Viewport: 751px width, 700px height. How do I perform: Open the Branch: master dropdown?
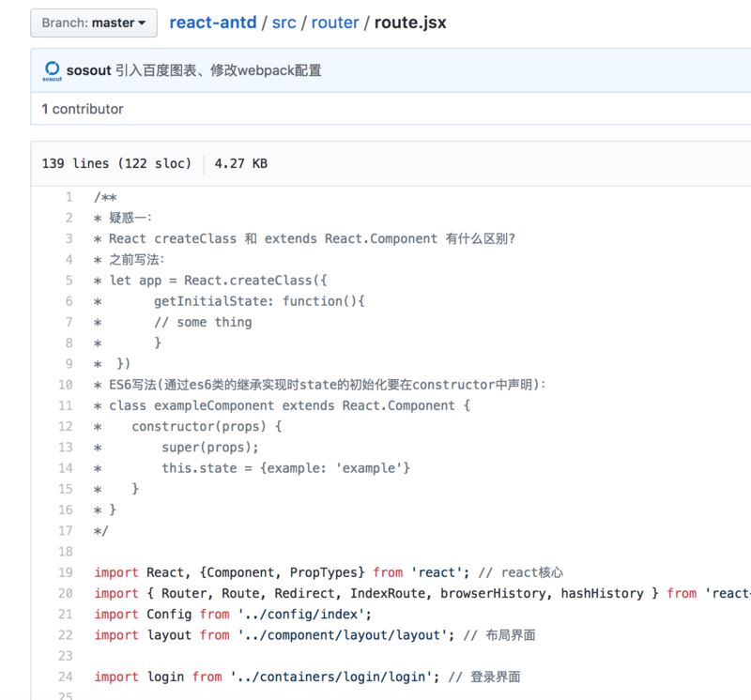click(93, 23)
